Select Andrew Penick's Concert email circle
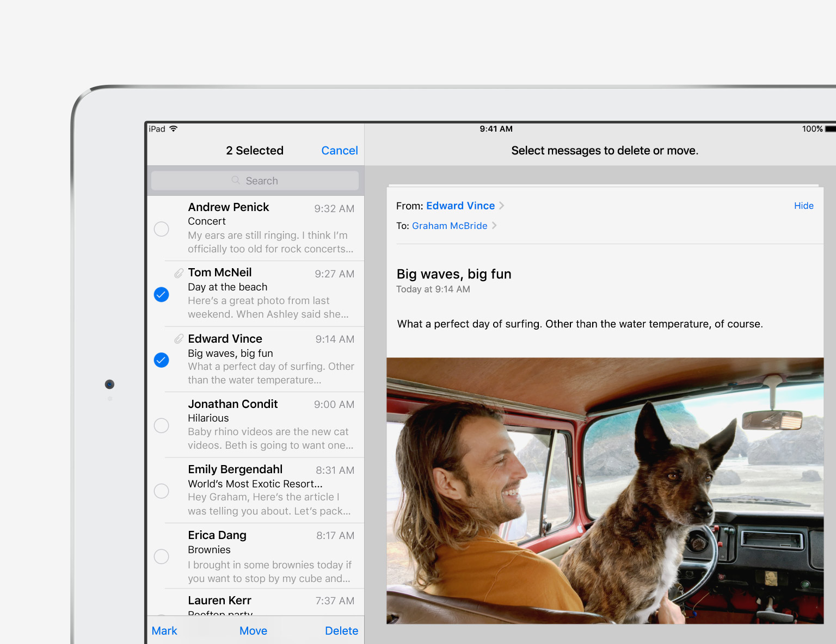 coord(162,229)
